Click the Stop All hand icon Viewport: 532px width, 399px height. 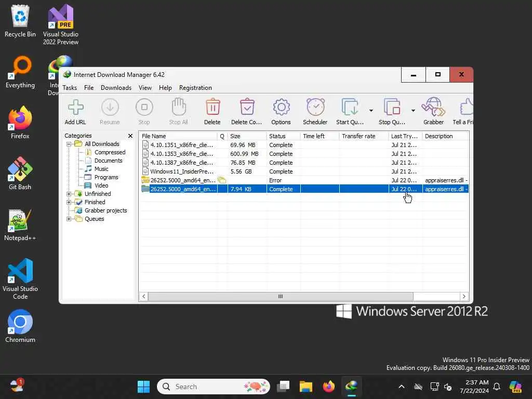pos(179,107)
